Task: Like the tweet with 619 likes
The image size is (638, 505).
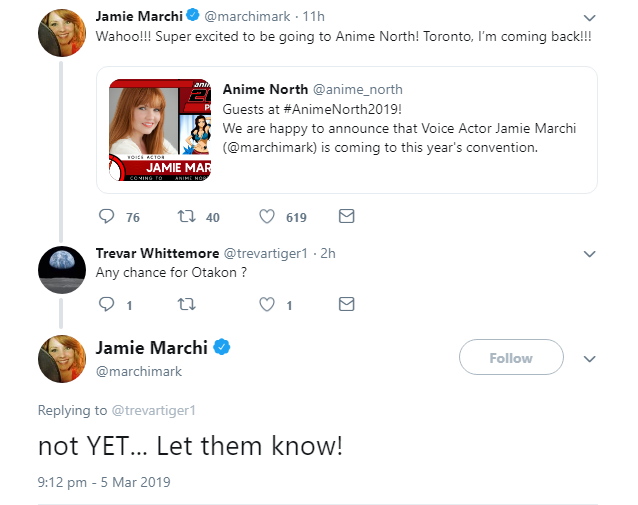Action: point(267,216)
